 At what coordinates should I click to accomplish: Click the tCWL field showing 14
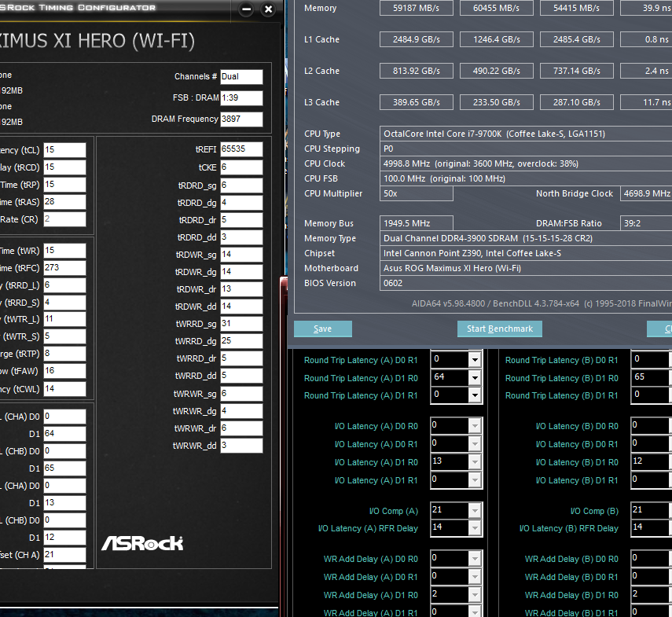(64, 388)
